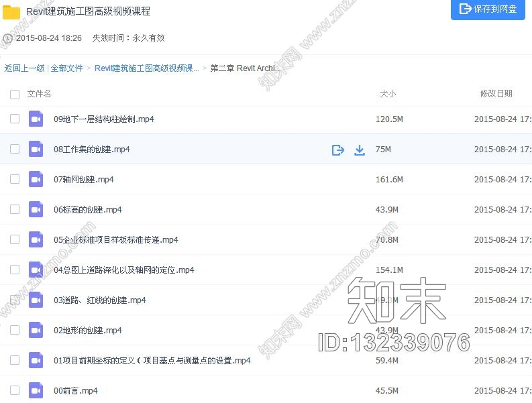
Task: Sort by the 修改日期 column header
Action: coord(496,94)
